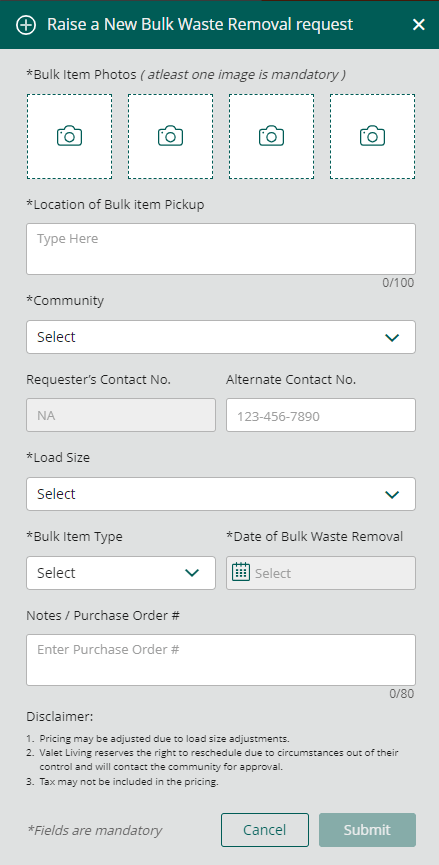Click the Requester's Contact No. field
Viewport: 439px width, 865px height.
[121, 415]
